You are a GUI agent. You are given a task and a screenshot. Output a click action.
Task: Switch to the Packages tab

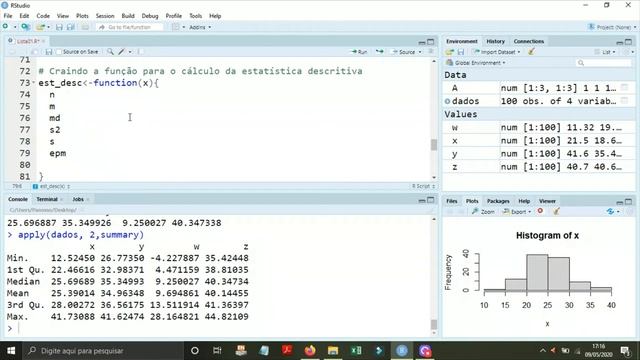coord(498,201)
